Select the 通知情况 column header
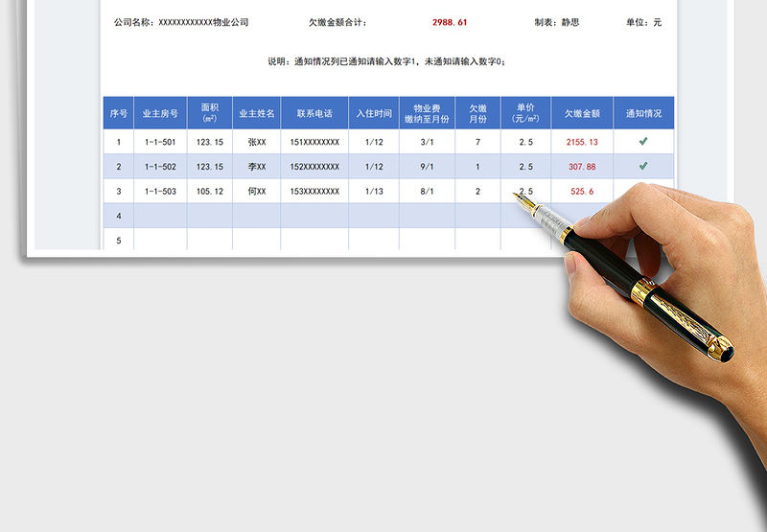 [x=643, y=113]
